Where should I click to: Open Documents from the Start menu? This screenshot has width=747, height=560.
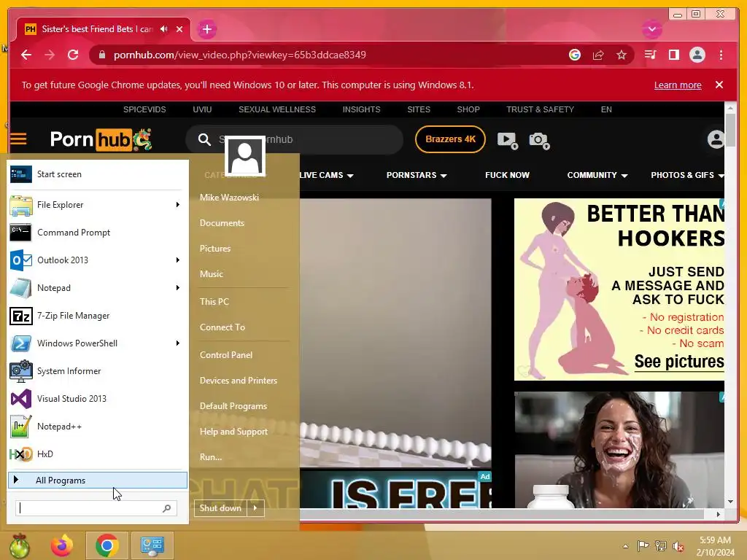222,223
